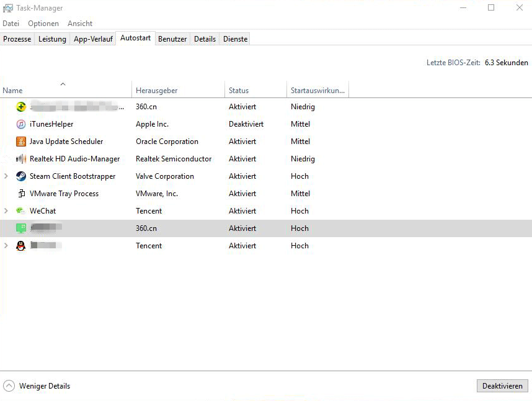Click the Tencent penguin icon

[21, 246]
